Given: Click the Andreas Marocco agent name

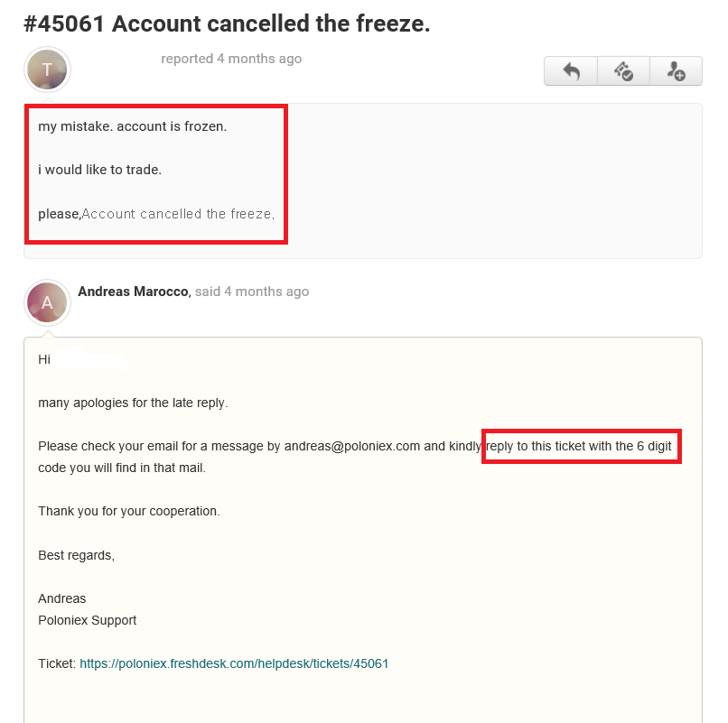Looking at the screenshot, I should pyautogui.click(x=134, y=292).
